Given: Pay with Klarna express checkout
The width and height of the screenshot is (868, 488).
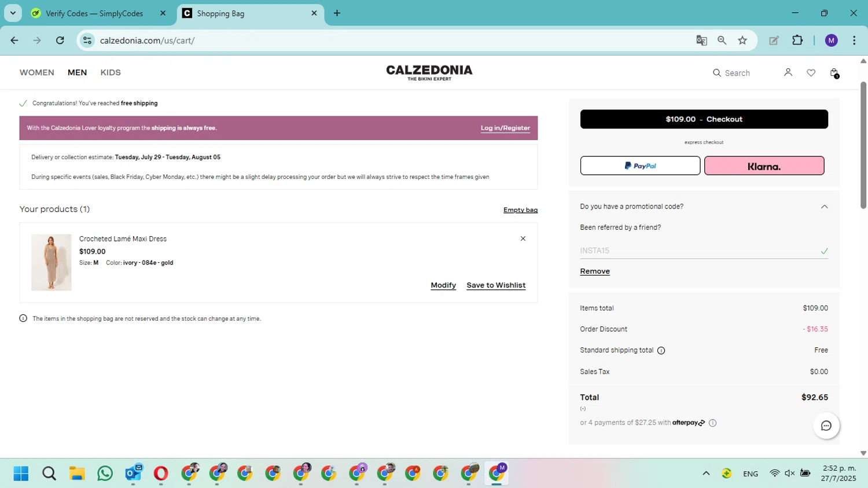Looking at the screenshot, I should coord(764,166).
